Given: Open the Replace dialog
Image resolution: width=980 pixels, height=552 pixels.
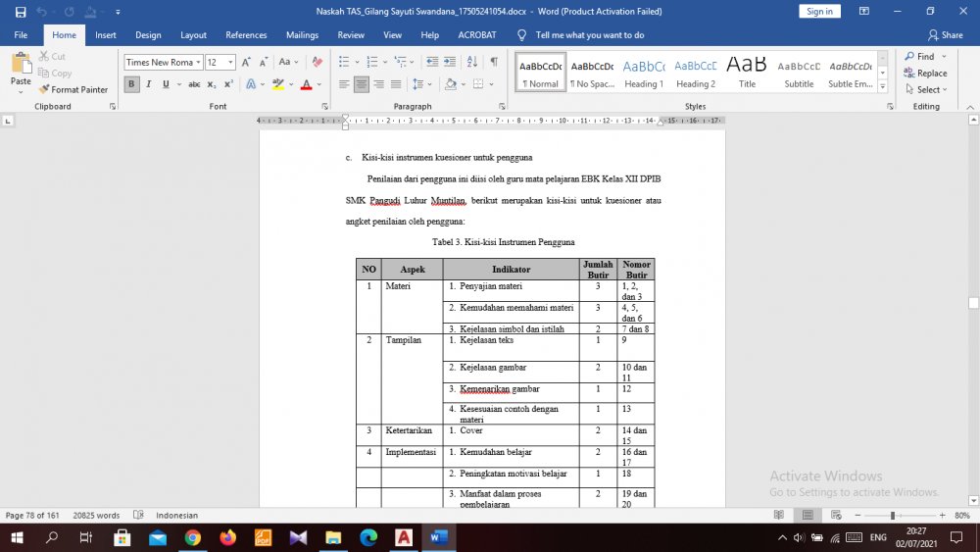Looking at the screenshot, I should point(926,74).
